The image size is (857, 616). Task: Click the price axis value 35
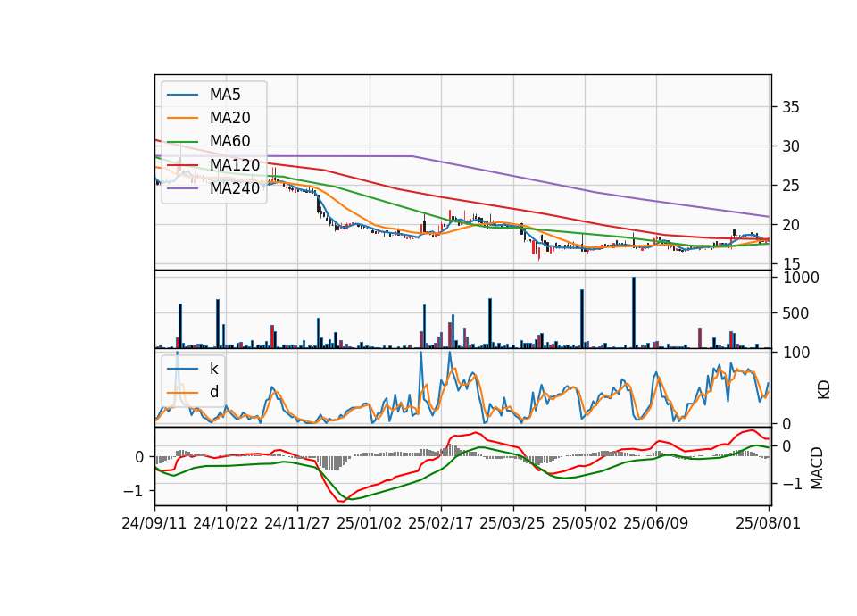(x=790, y=107)
